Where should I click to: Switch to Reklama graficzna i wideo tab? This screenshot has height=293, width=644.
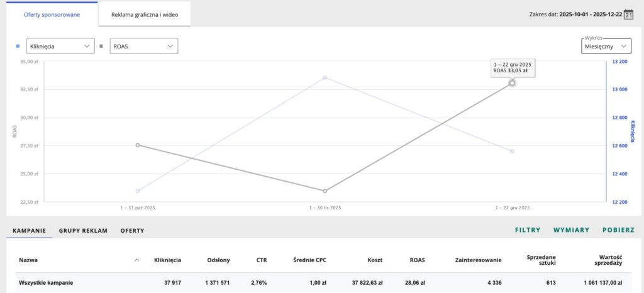coord(145,14)
